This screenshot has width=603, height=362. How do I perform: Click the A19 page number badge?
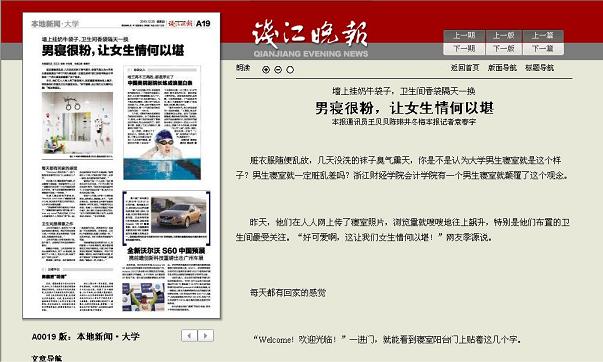pyautogui.click(x=203, y=23)
